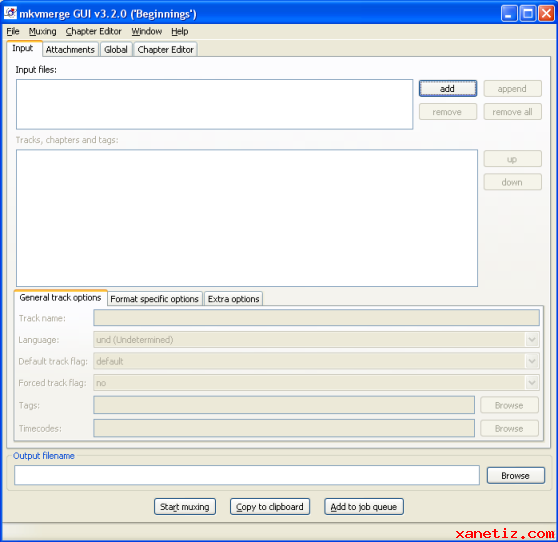This screenshot has width=558, height=542.
Task: Click the Track name input field
Action: pos(316,317)
